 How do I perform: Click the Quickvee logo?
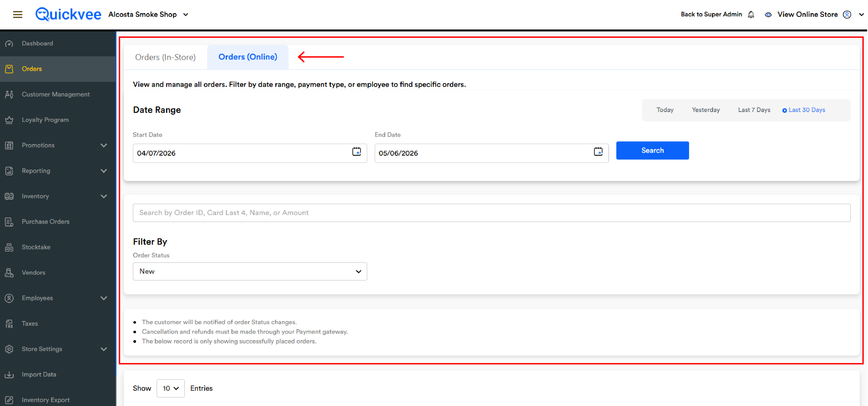point(68,14)
